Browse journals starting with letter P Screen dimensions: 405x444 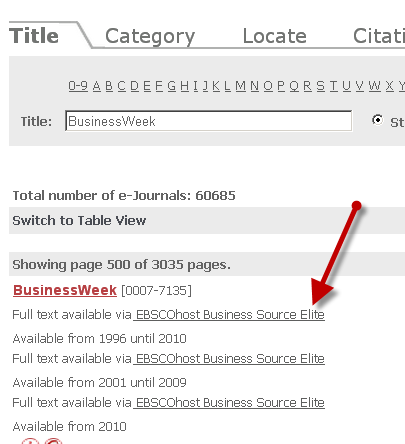tap(281, 86)
